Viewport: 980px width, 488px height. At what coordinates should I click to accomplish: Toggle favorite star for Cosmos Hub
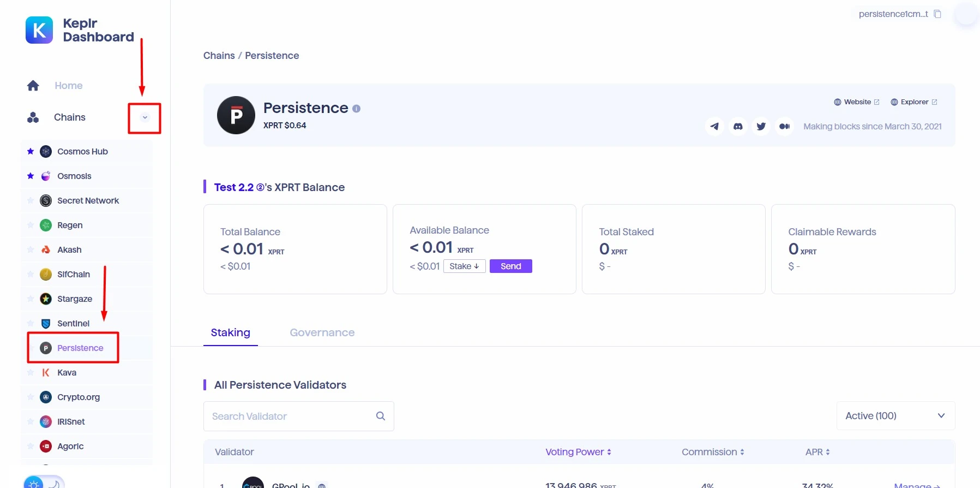coord(31,151)
